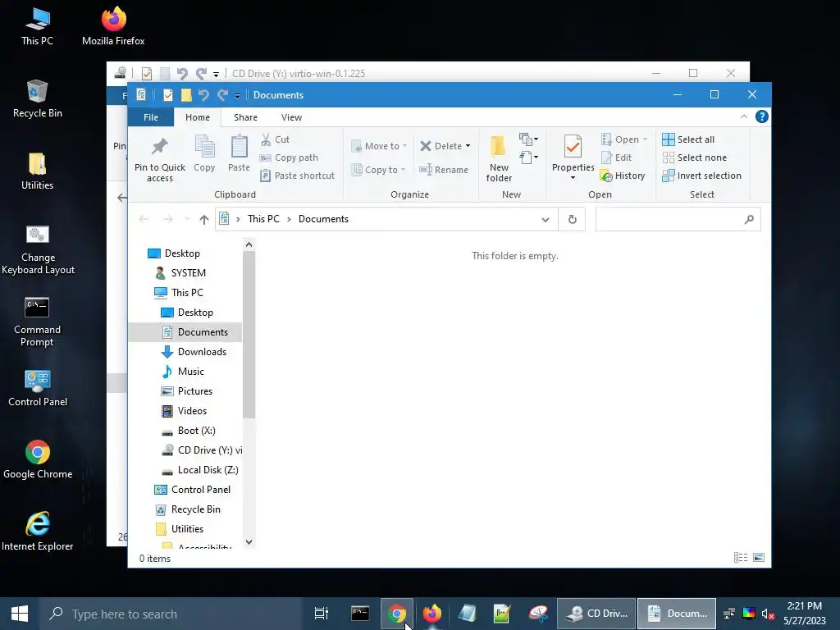Switch to the View ribbon tab
Image resolution: width=840 pixels, height=630 pixels.
[x=291, y=117]
